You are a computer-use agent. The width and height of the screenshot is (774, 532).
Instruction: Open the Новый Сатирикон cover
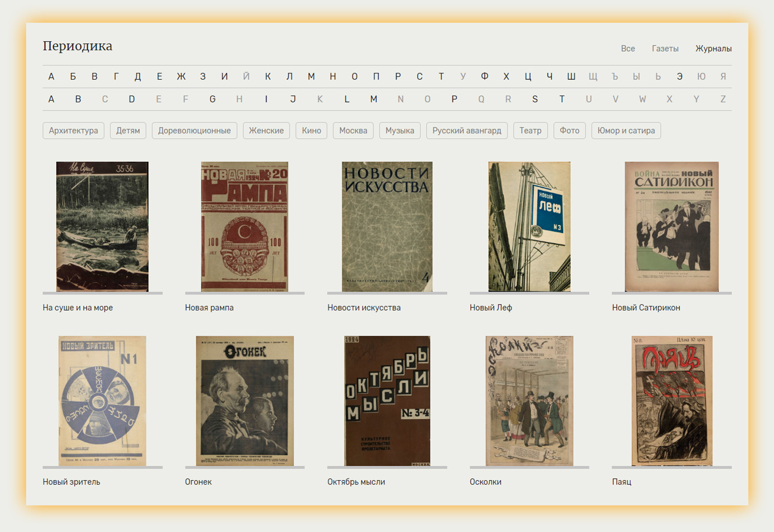pyautogui.click(x=671, y=226)
